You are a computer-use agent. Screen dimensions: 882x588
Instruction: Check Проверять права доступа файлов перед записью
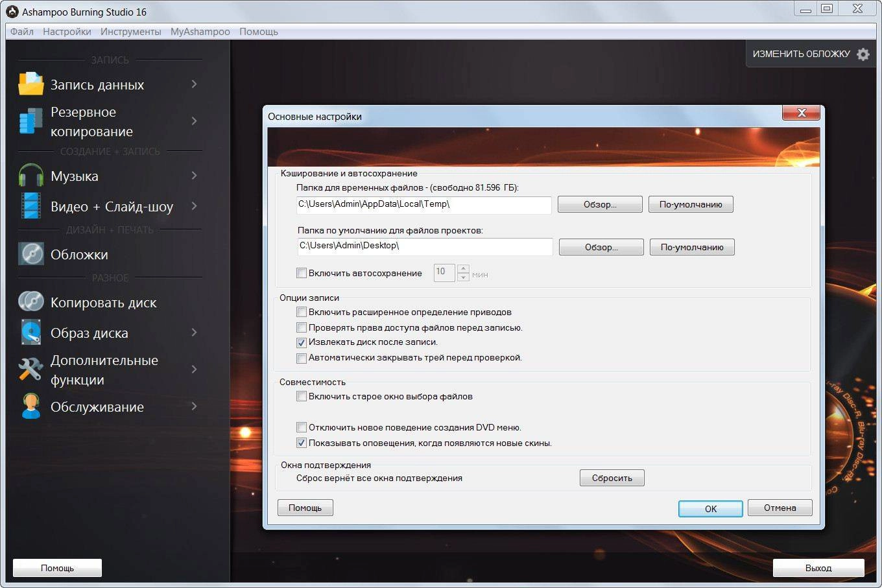coord(302,327)
